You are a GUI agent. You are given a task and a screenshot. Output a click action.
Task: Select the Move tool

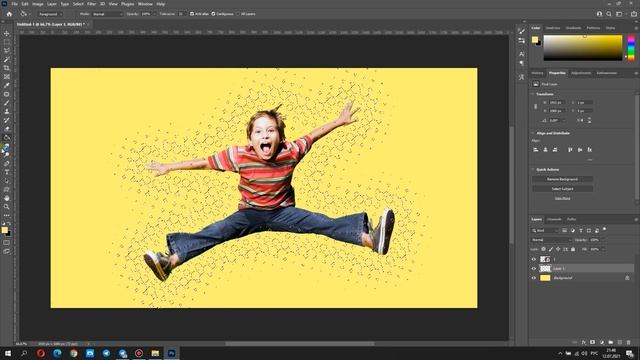point(7,33)
